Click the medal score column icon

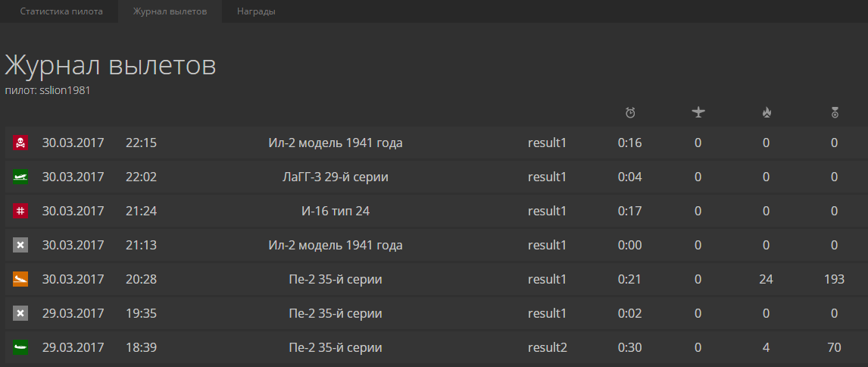coord(835,112)
